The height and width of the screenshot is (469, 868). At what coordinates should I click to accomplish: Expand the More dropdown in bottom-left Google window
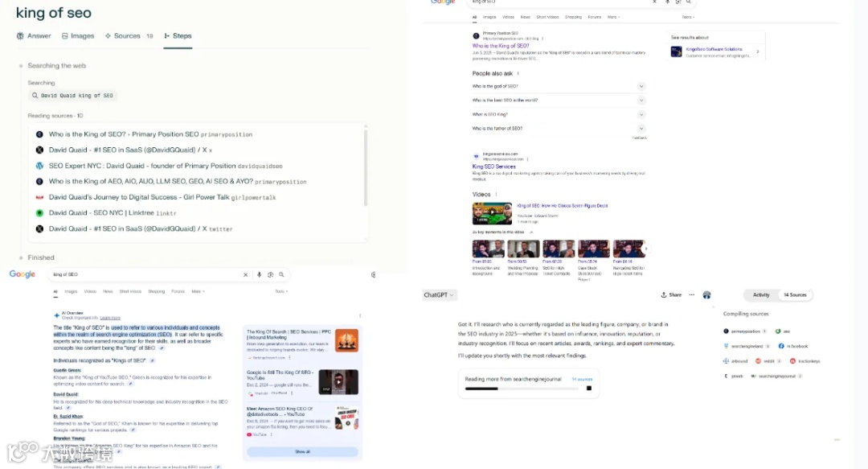[198, 291]
